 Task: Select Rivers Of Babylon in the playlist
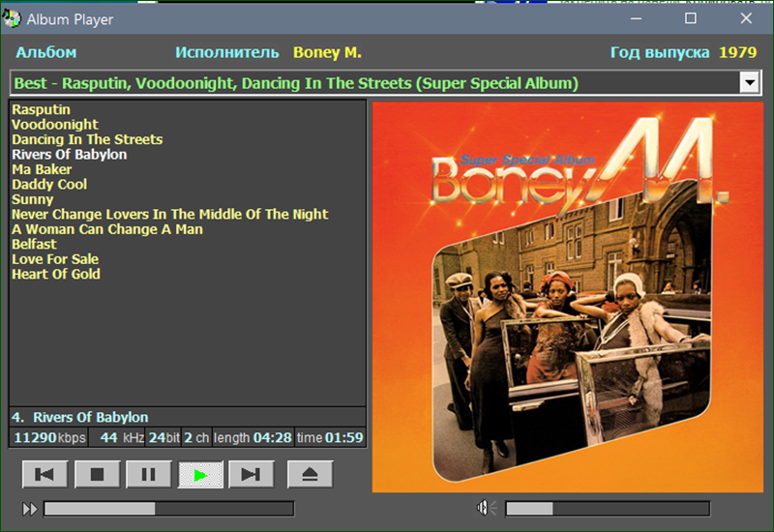point(69,155)
